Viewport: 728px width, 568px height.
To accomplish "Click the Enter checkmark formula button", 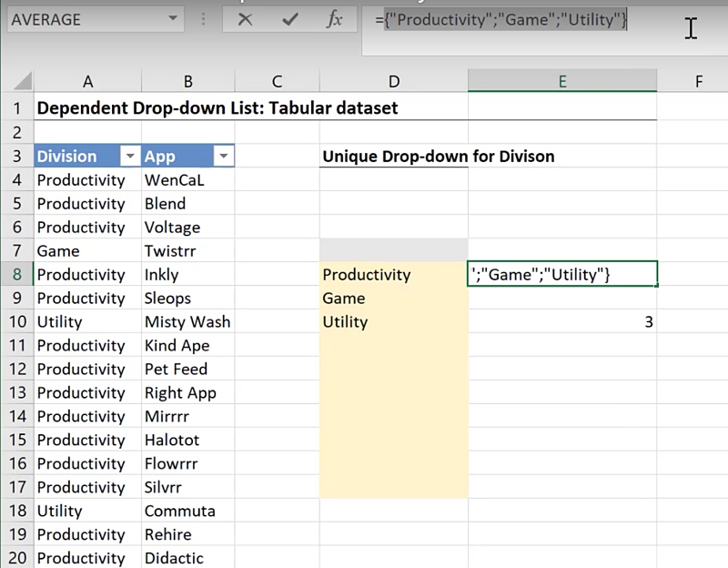I will coord(289,19).
